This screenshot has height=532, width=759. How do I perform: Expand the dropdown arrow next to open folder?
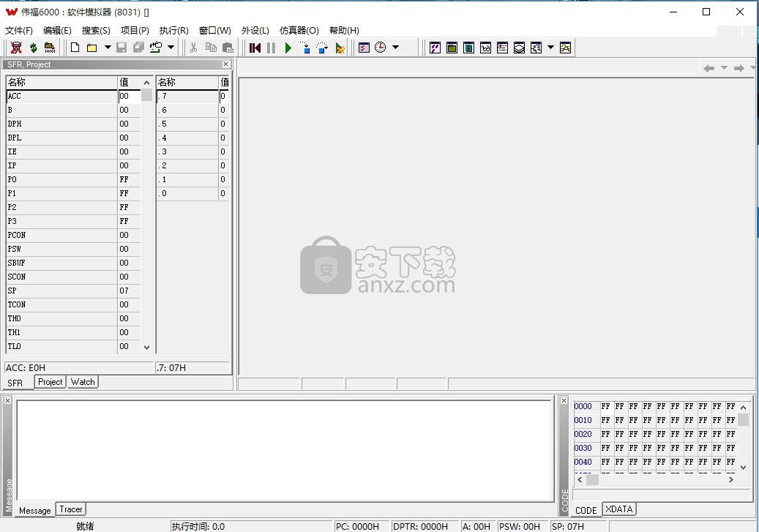coord(108,48)
